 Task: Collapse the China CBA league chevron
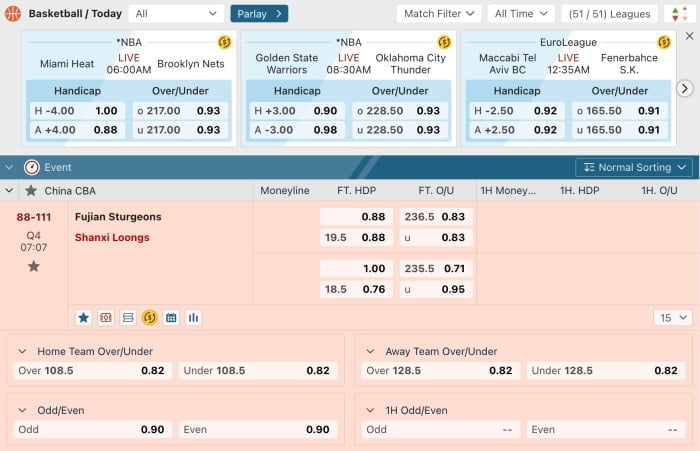tap(9, 191)
